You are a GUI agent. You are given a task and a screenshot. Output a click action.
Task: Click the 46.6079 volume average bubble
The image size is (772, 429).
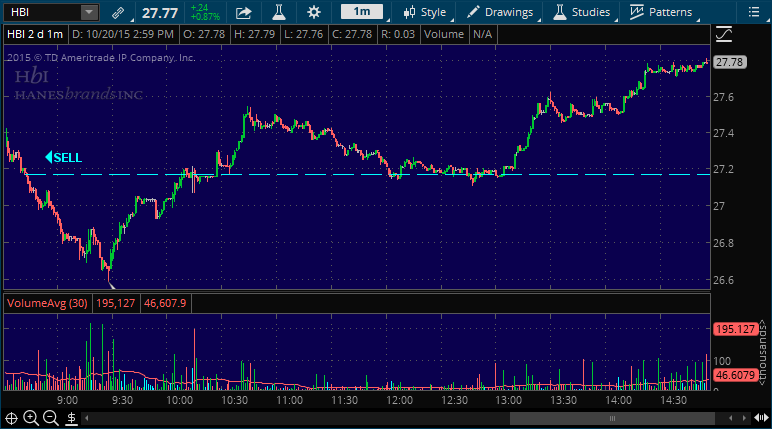pos(735,375)
